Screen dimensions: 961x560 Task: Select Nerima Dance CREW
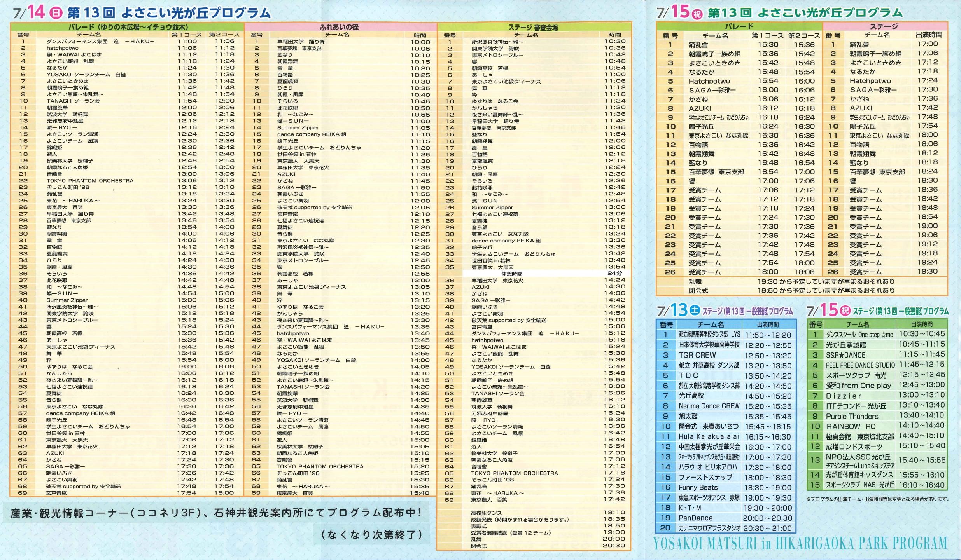point(709,406)
